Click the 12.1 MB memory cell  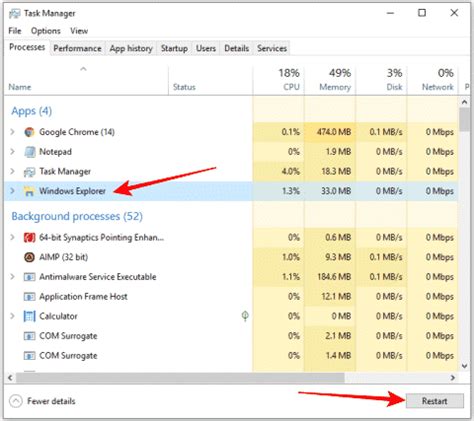pos(330,296)
